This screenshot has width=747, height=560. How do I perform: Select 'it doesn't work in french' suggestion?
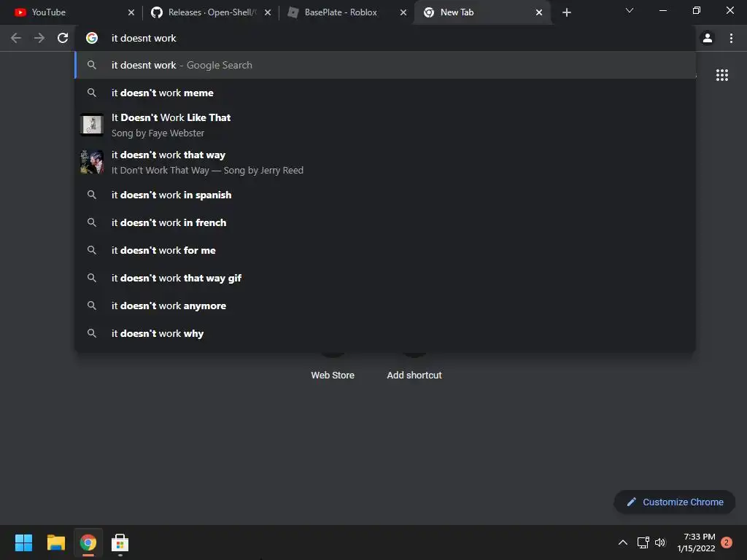tap(385, 222)
